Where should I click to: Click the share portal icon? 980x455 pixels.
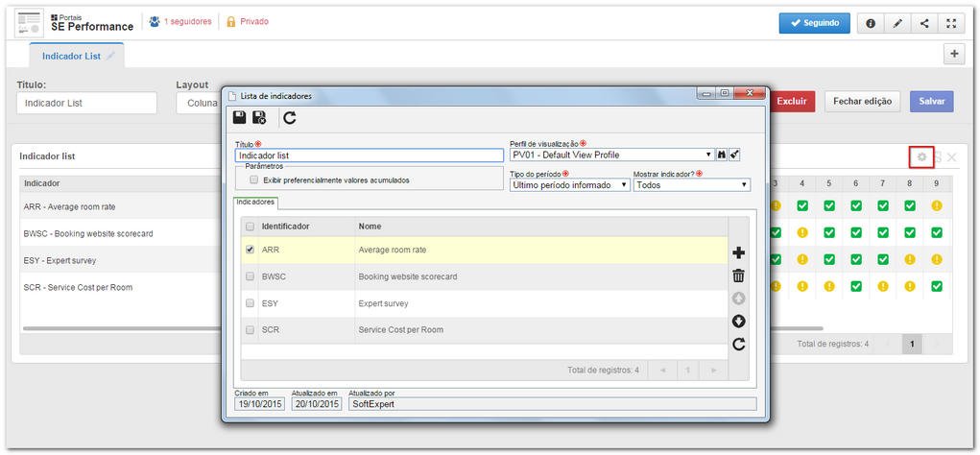click(x=924, y=23)
